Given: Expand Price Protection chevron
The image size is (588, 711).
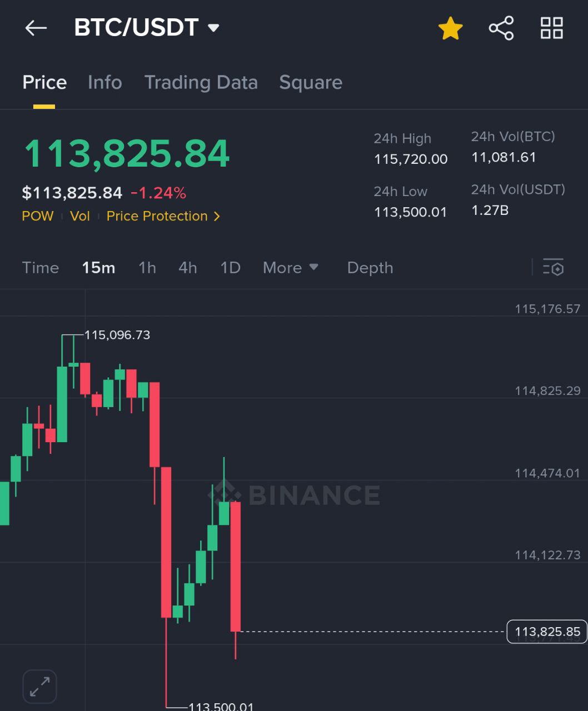Looking at the screenshot, I should (217, 216).
